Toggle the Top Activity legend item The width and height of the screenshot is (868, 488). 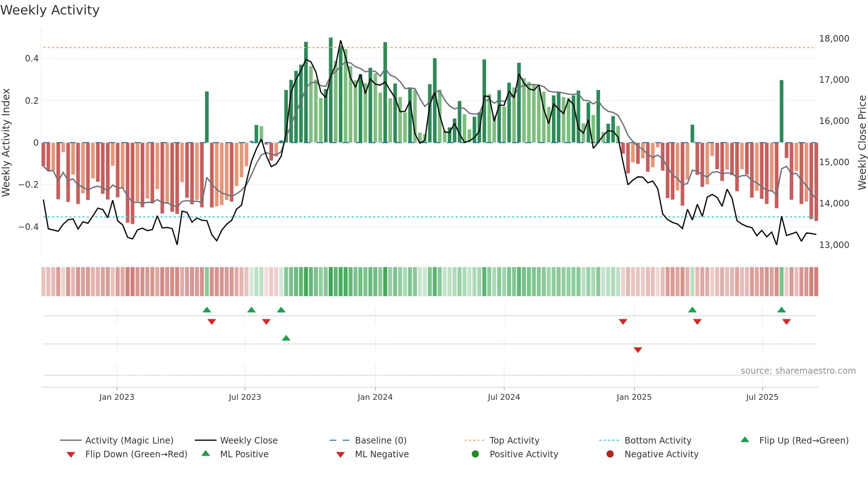tap(502, 440)
